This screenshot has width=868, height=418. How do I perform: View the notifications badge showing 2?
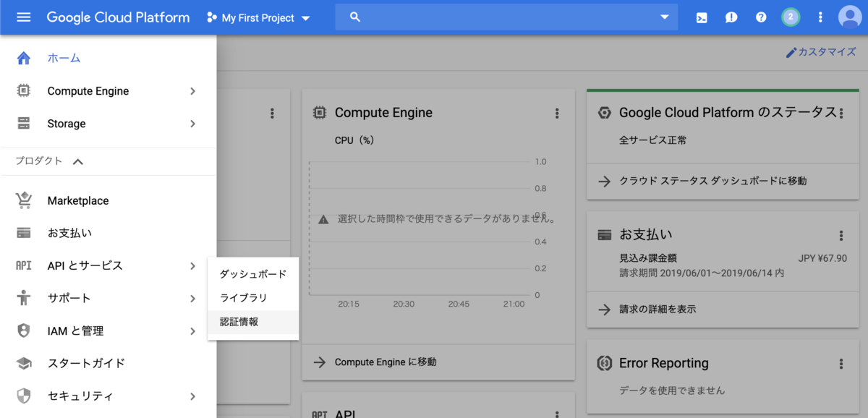[x=791, y=17]
